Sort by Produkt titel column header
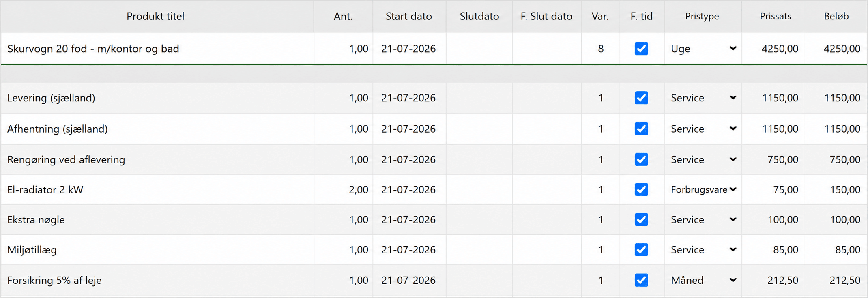The height and width of the screenshot is (298, 868). [x=155, y=16]
